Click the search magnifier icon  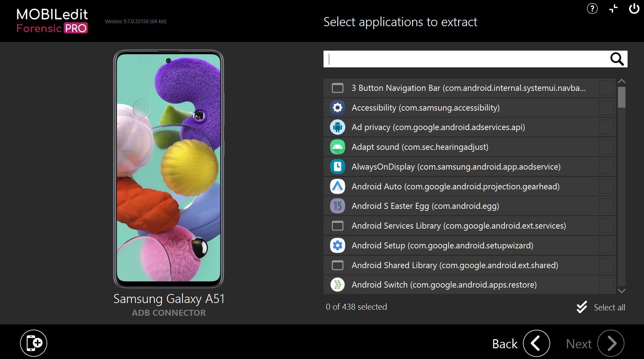tap(616, 59)
